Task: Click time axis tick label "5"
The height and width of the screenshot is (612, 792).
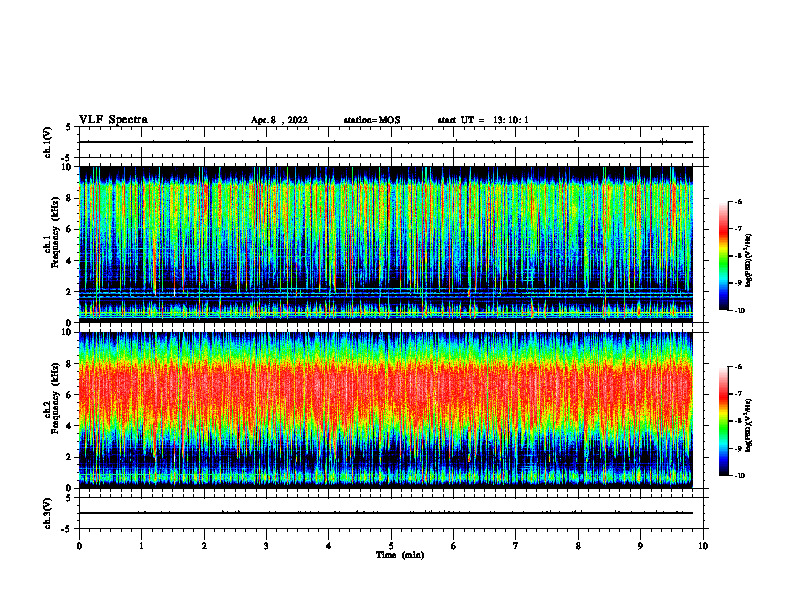Action: (x=391, y=546)
